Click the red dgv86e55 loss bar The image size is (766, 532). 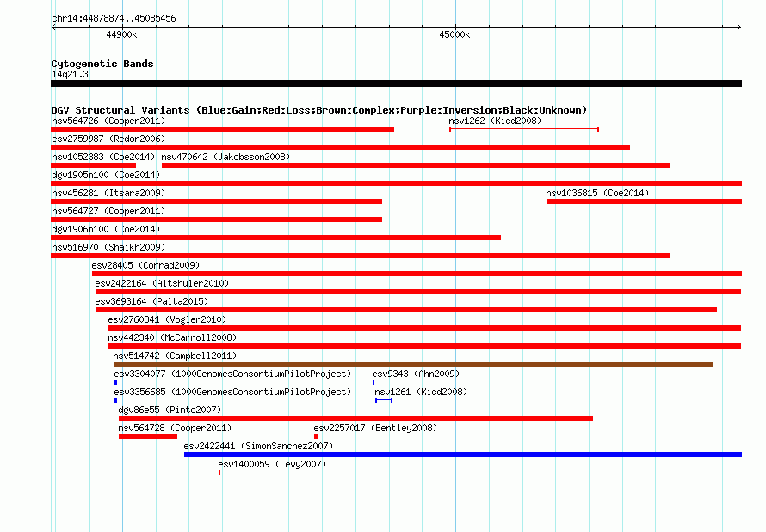355,418
